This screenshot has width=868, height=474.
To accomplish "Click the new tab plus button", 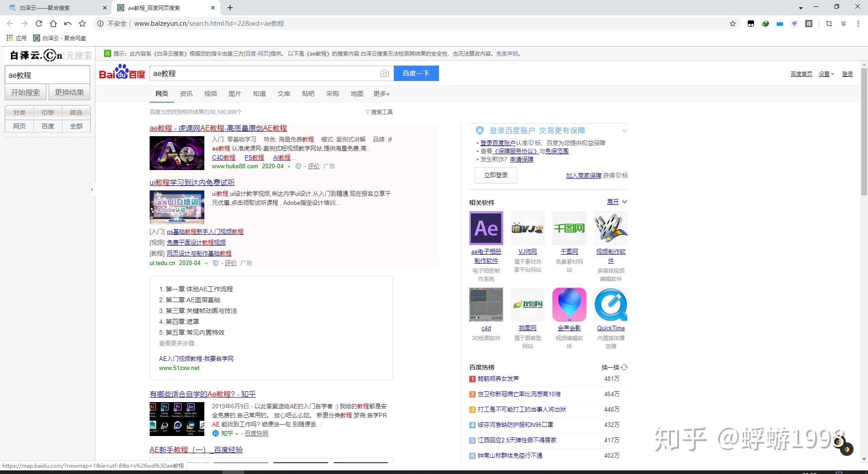I will point(230,8).
